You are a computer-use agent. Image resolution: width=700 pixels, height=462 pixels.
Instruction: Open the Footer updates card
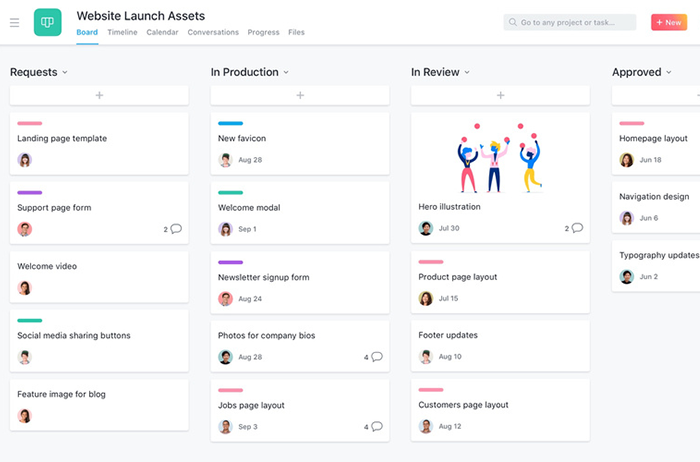pos(500,346)
